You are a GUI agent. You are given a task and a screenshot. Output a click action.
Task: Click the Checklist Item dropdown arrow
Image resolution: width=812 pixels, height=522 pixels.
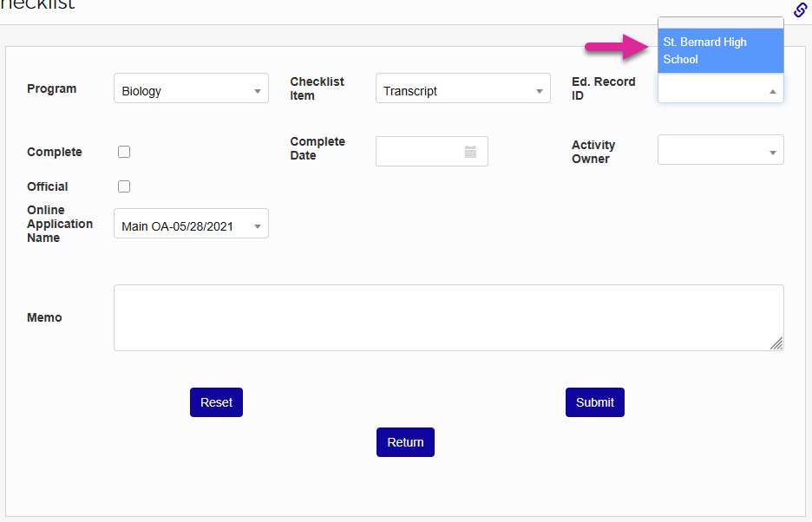pos(539,92)
